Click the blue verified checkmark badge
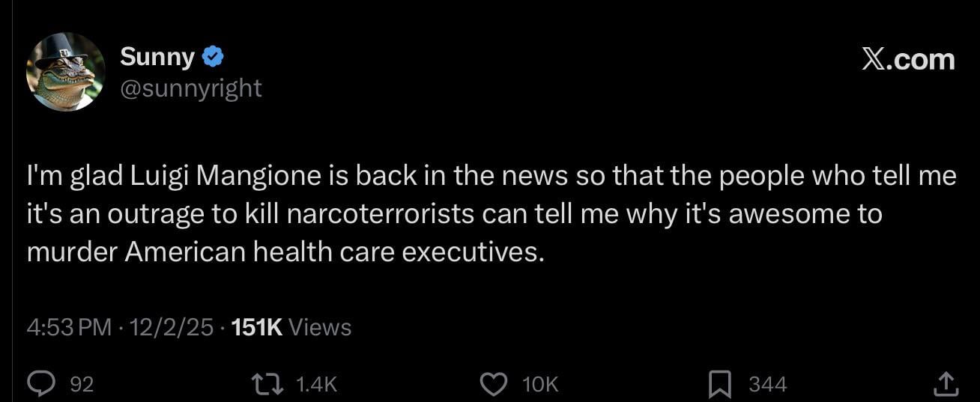The image size is (980, 402). 212,57
